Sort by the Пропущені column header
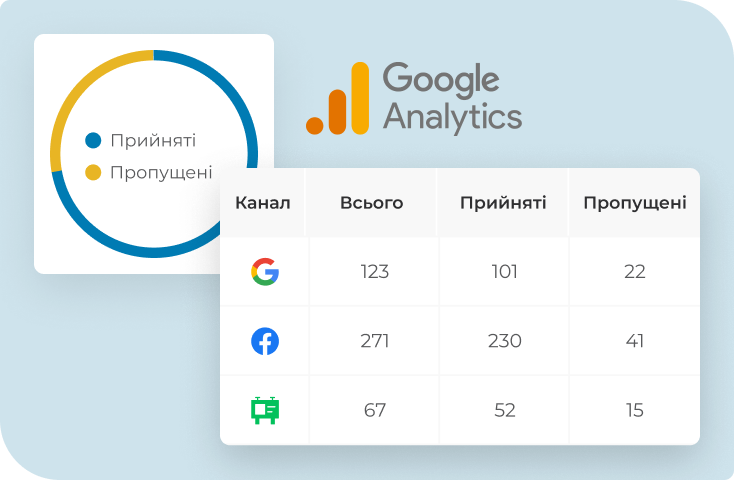Viewport: 734px width, 480px height. point(635,203)
